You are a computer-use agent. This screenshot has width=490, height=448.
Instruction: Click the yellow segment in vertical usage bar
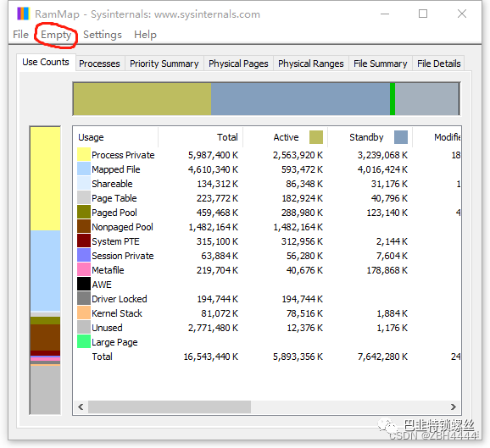(45, 179)
